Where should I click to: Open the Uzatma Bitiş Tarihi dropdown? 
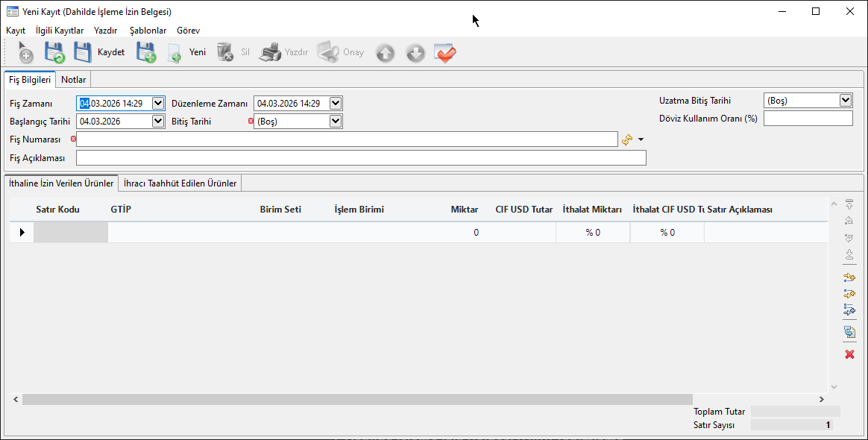pyautogui.click(x=845, y=100)
